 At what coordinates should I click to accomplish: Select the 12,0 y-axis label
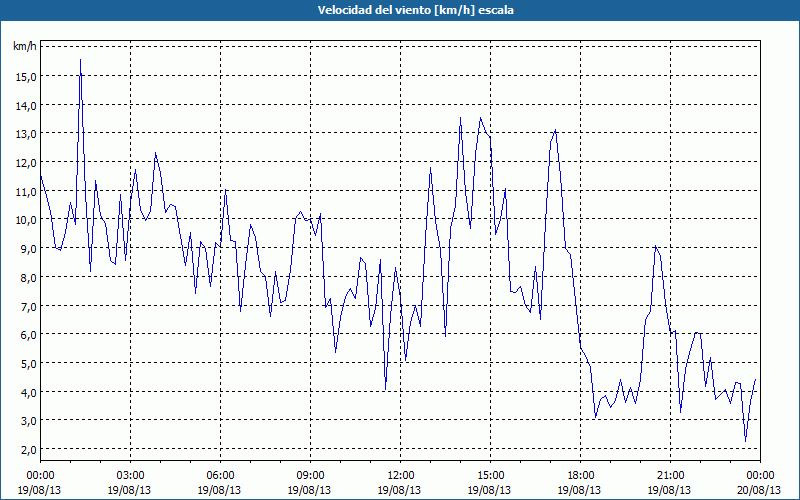tap(26, 163)
